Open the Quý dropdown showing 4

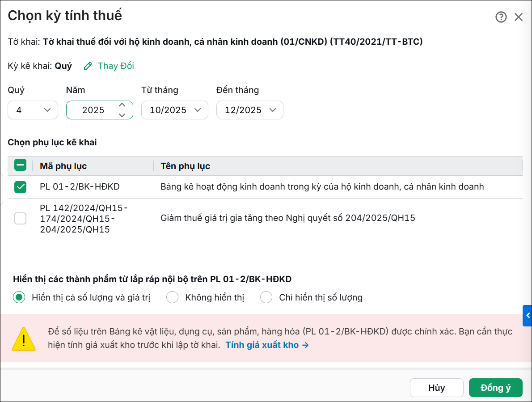pyautogui.click(x=33, y=110)
